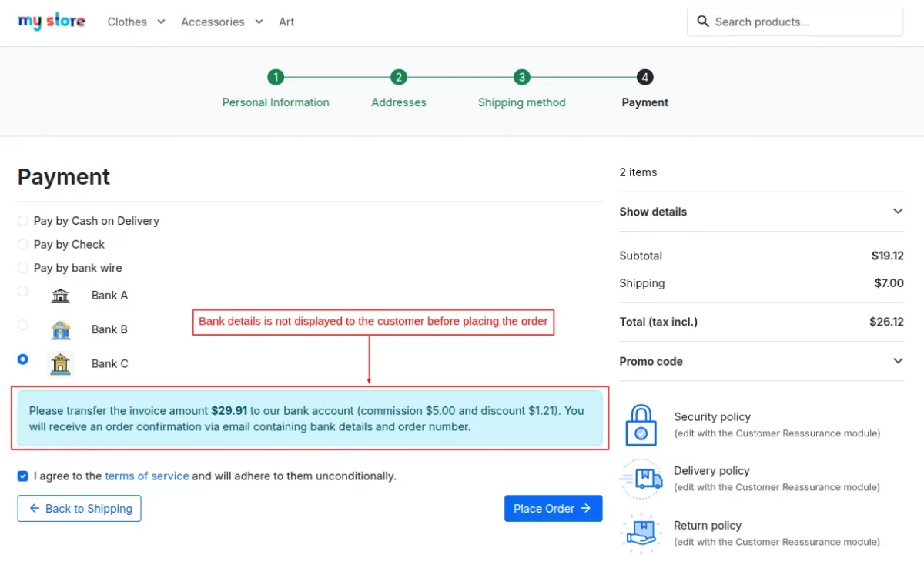Viewport: 924px width, 568px height.
Task: Click step 4 Payment
Action: click(x=645, y=89)
